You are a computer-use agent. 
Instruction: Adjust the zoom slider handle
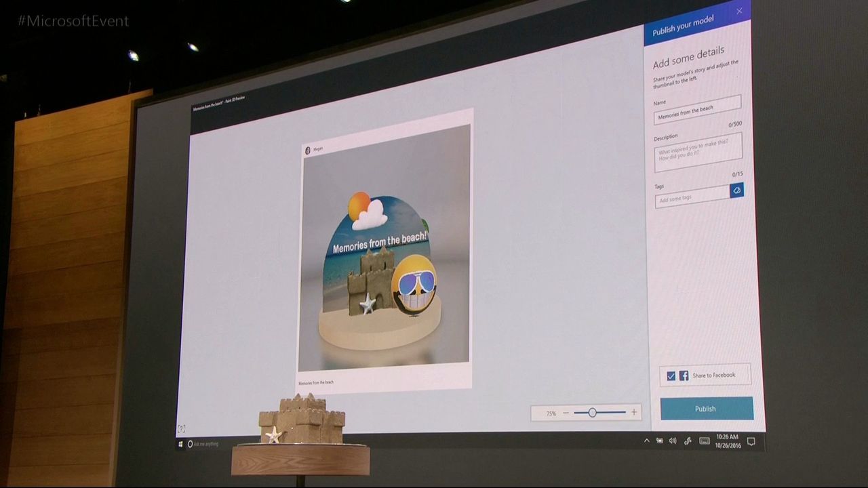(592, 413)
